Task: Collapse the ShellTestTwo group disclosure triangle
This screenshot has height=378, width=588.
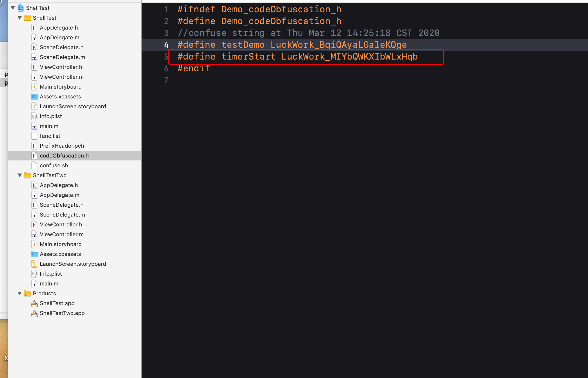Action: 20,175
